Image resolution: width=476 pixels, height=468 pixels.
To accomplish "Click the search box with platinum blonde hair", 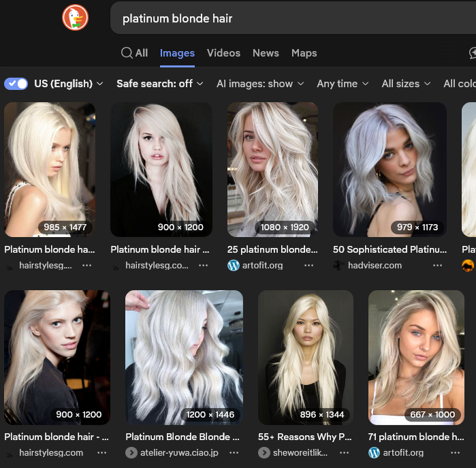I will (x=293, y=18).
